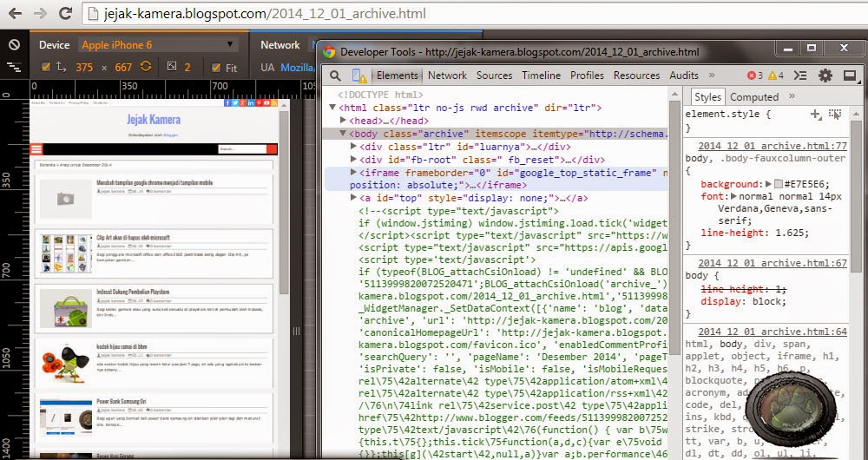
Task: Collapse the body class archive node
Action: (x=343, y=134)
